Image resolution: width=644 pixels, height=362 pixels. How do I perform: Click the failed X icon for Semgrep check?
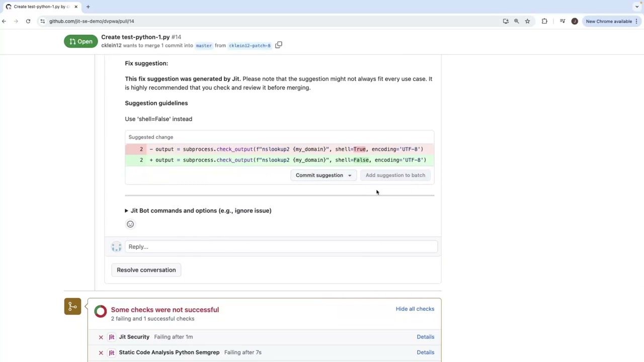[101, 352]
